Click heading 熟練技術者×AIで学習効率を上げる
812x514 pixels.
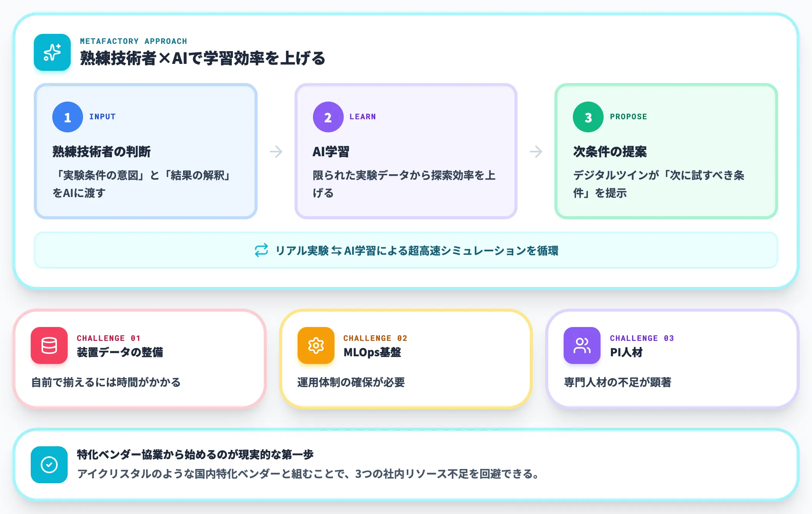203,58
